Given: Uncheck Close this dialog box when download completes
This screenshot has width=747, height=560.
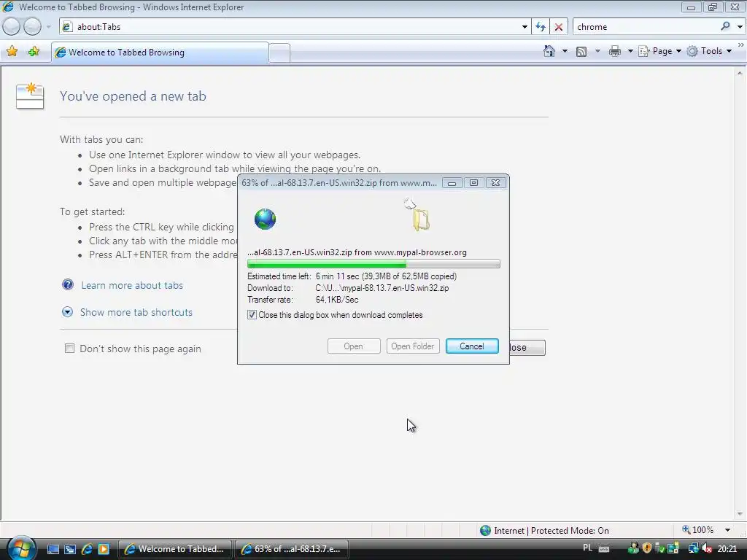Looking at the screenshot, I should coord(252,315).
